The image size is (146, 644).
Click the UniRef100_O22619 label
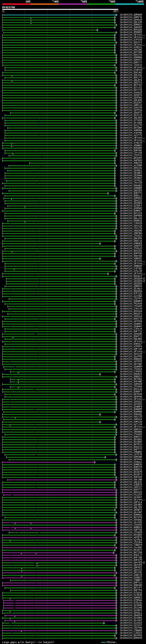tap(131, 623)
